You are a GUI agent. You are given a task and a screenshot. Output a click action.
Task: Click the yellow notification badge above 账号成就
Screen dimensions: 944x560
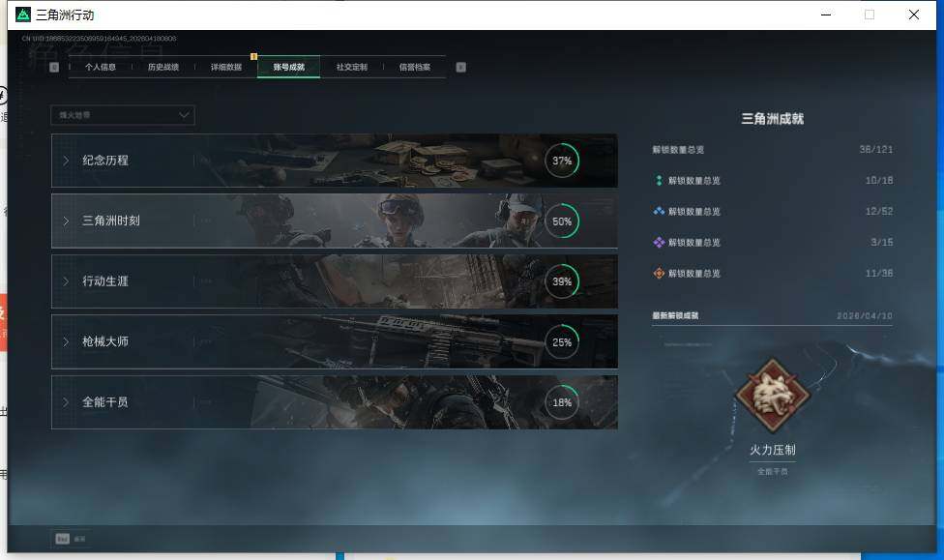coord(253,57)
